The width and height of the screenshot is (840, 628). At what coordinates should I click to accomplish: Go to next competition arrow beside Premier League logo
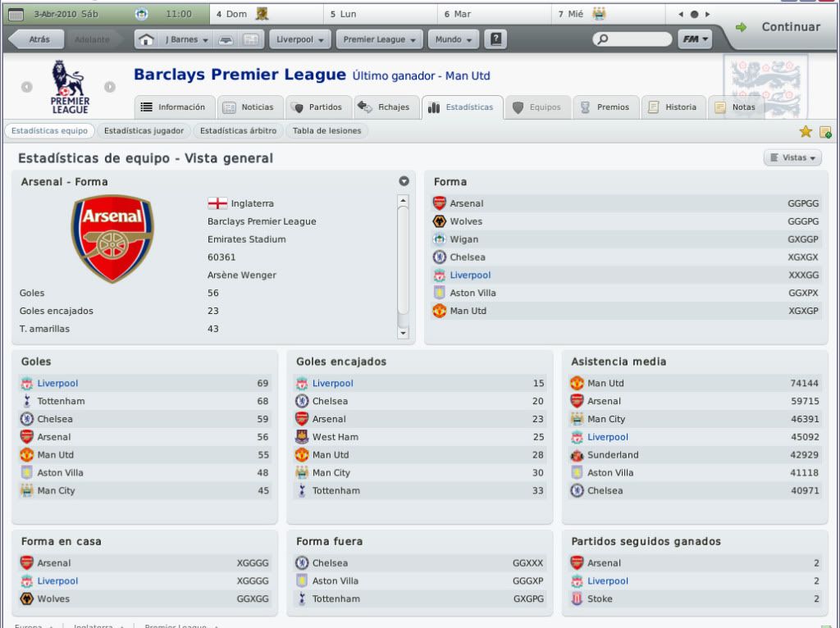(110, 87)
